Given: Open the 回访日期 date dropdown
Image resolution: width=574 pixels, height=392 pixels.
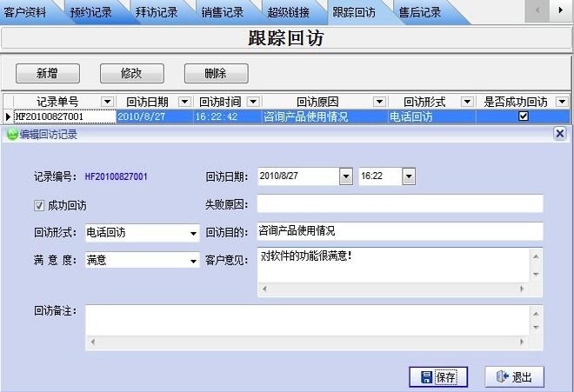Looking at the screenshot, I should click(346, 176).
